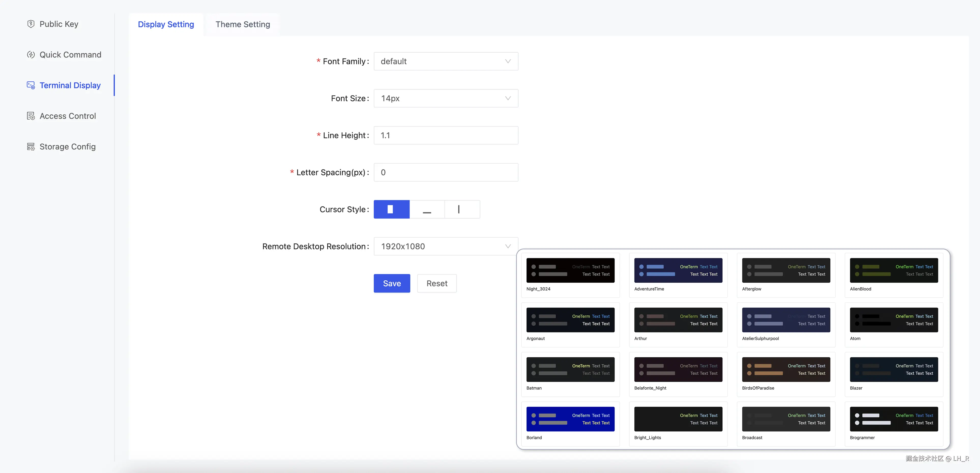The height and width of the screenshot is (473, 980).
Task: Switch to the Display Setting tab
Action: 166,24
